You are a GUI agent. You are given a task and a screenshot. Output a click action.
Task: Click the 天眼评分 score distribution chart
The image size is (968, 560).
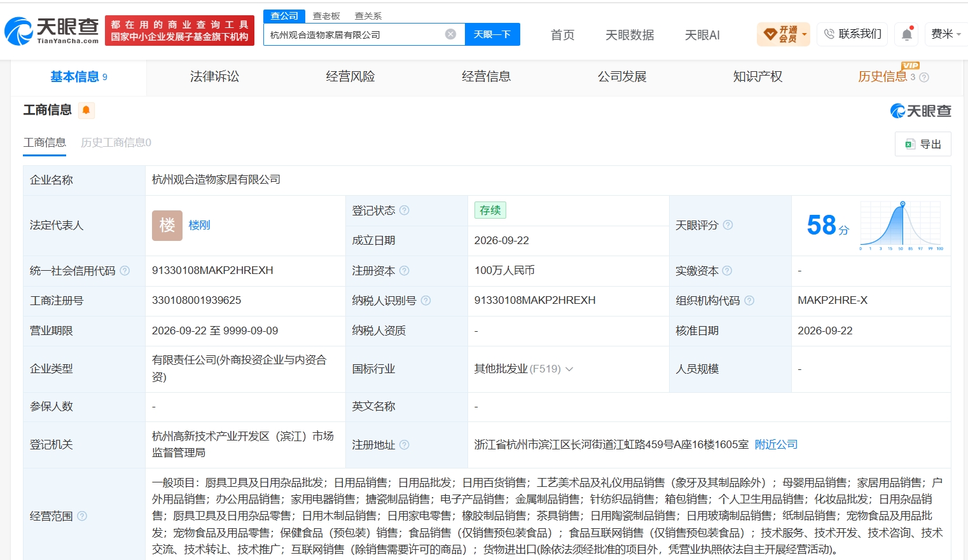[901, 225]
